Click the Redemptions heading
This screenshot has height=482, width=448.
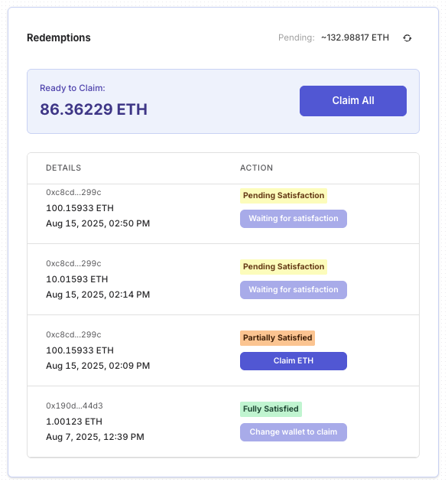pos(59,37)
